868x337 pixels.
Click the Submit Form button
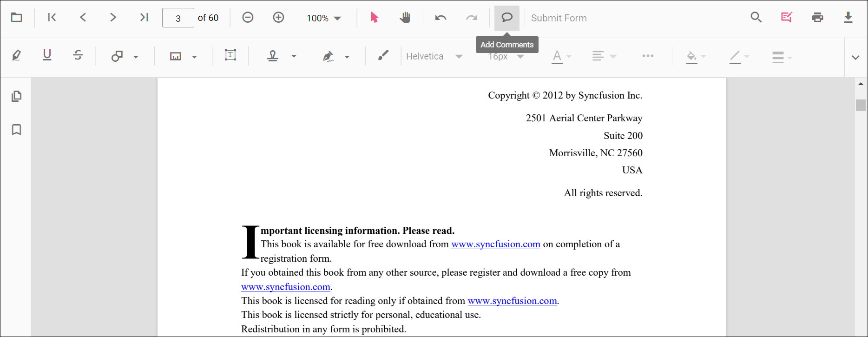(559, 18)
